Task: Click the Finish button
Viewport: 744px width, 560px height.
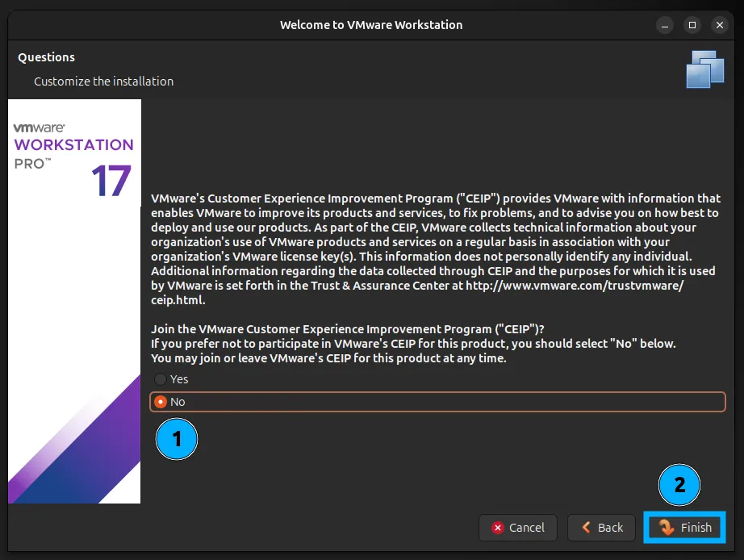Action: (x=684, y=527)
